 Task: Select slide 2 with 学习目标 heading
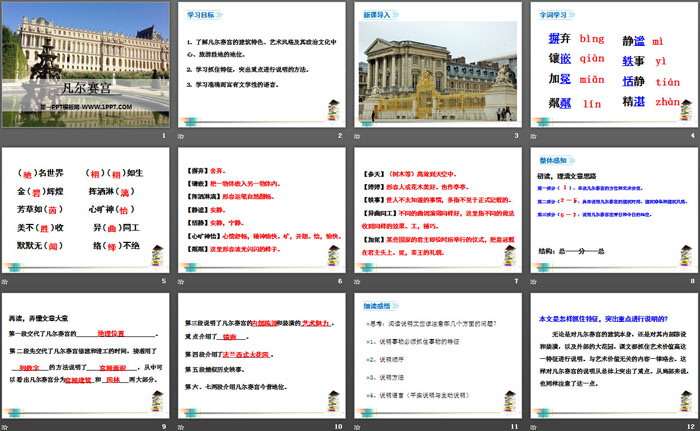(x=262, y=65)
